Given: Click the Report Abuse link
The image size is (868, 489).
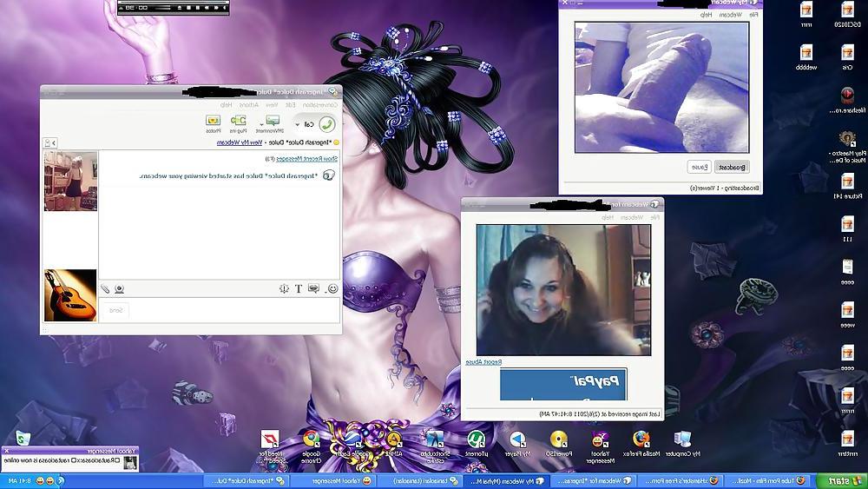Looking at the screenshot, I should [x=483, y=361].
